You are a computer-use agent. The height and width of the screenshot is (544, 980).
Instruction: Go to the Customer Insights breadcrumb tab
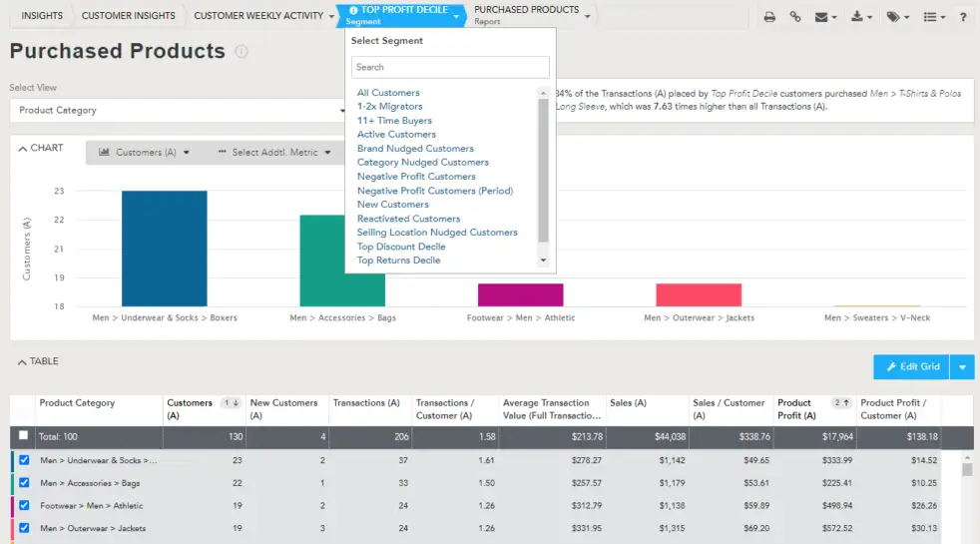point(128,16)
